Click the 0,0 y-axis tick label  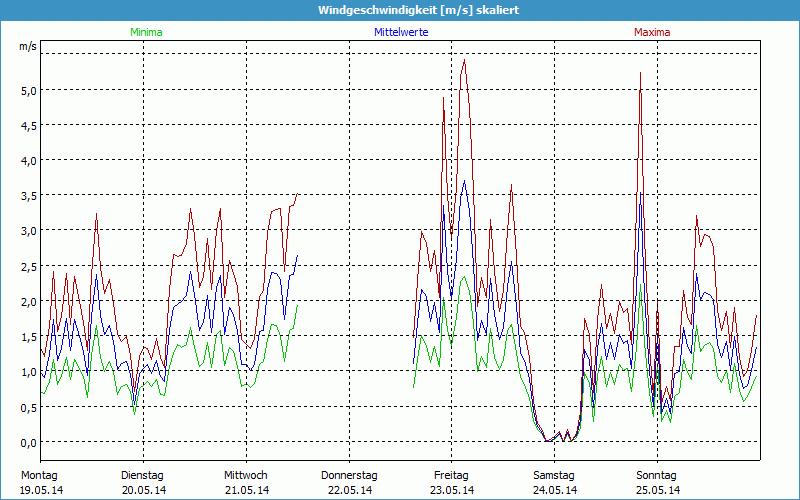pos(29,442)
